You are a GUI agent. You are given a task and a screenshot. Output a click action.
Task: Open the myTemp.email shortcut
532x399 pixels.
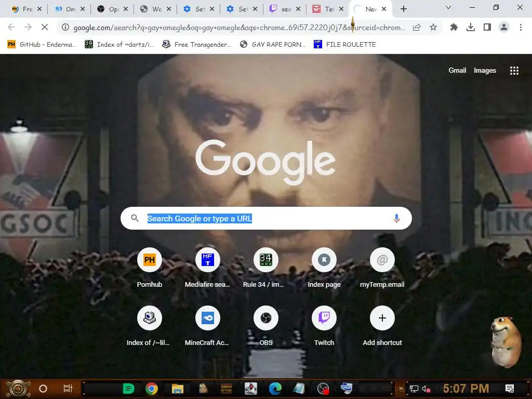[382, 268]
